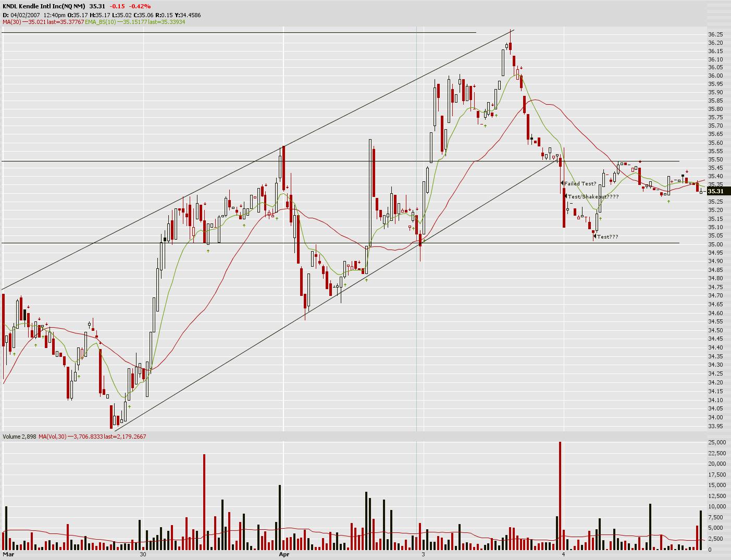Click the 34.00 price axis label
Screen dimensions: 731x560
715,418
